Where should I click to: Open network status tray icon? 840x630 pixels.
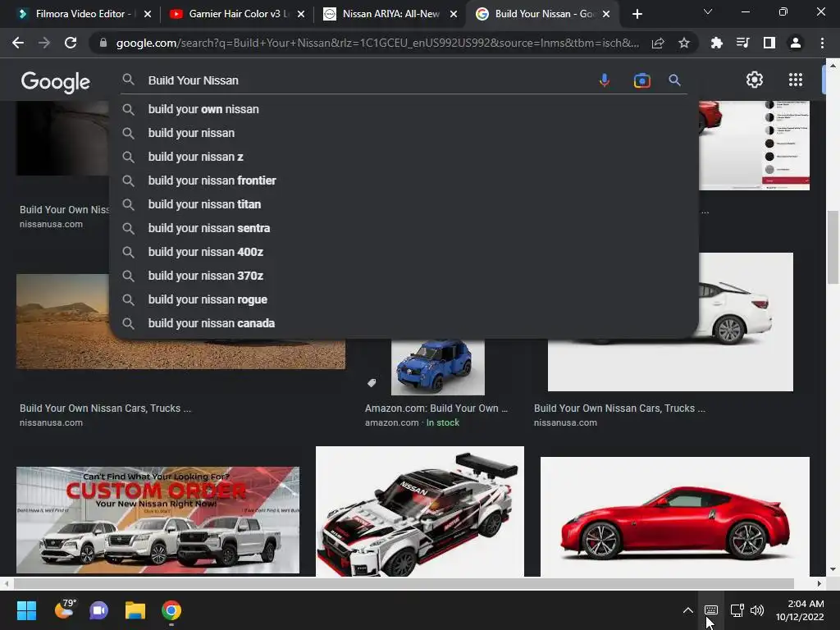[737, 610]
